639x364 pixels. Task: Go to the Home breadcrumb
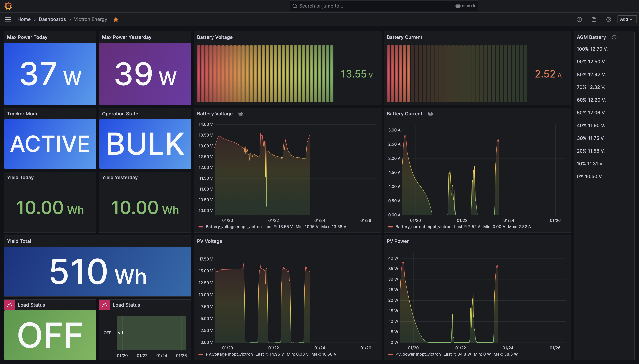click(x=24, y=19)
